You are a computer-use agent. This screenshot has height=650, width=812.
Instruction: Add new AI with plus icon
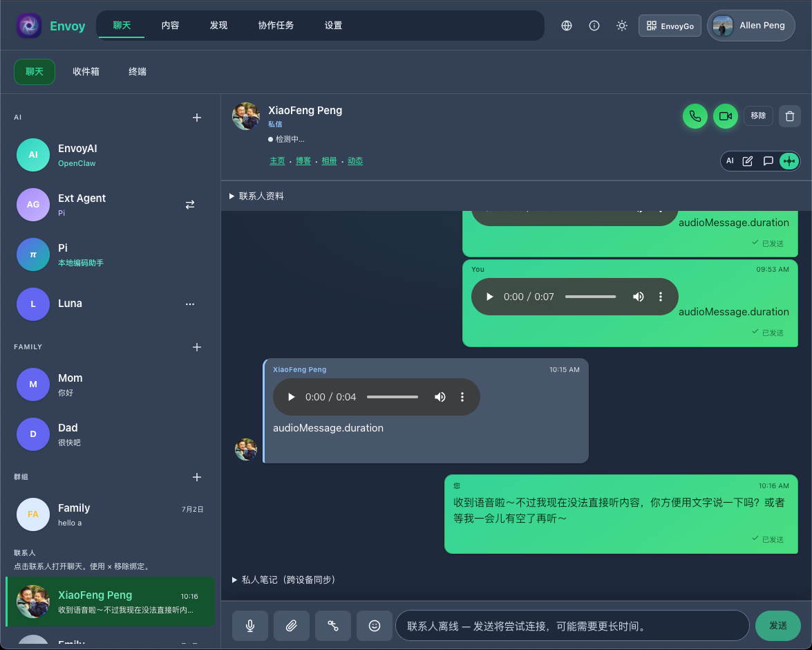tap(197, 118)
